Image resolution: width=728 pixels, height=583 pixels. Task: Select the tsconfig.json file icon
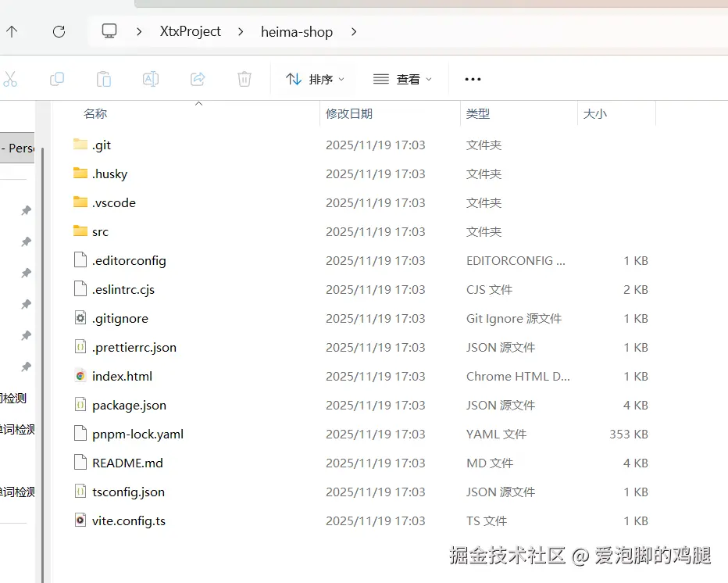pos(80,491)
